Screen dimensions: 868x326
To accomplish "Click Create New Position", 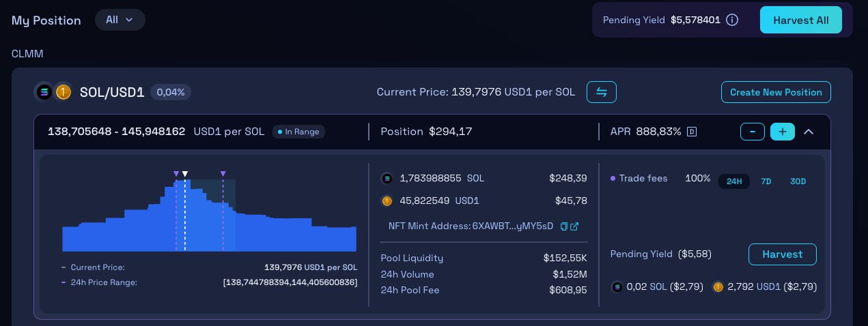I will point(776,92).
